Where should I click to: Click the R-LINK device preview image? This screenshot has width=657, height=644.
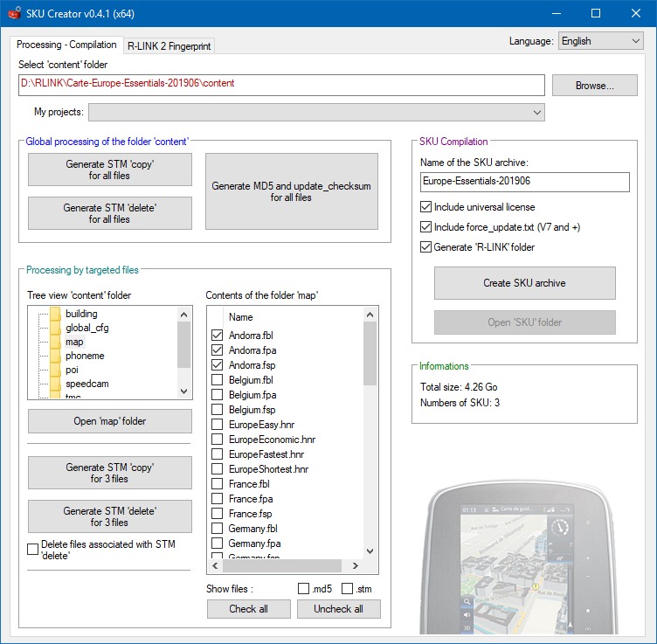(520, 557)
